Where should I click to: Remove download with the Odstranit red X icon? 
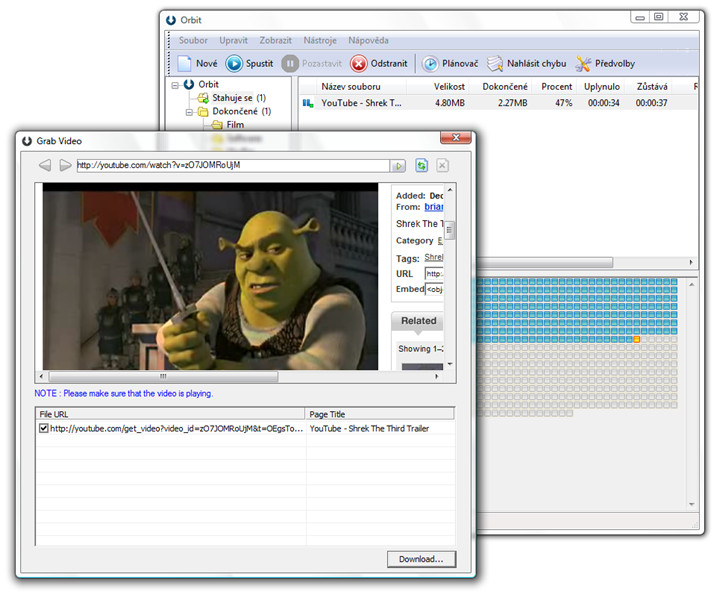[359, 63]
